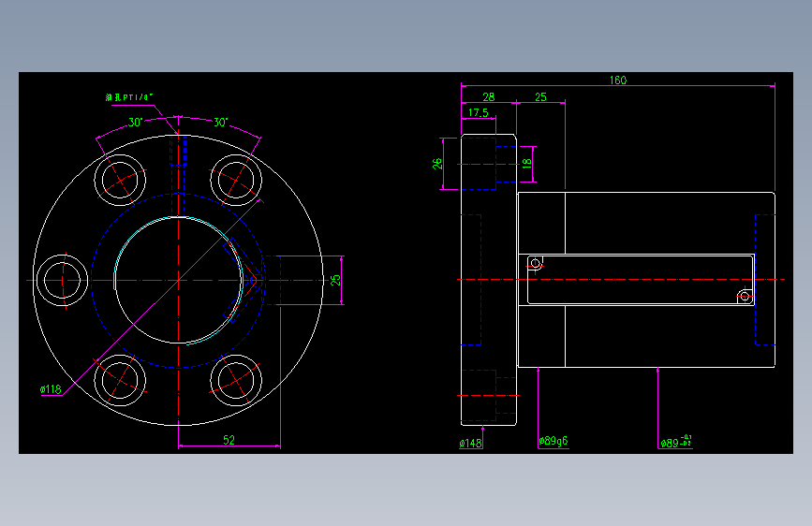
Task: Select the 160 overall length dimension
Action: click(x=618, y=80)
